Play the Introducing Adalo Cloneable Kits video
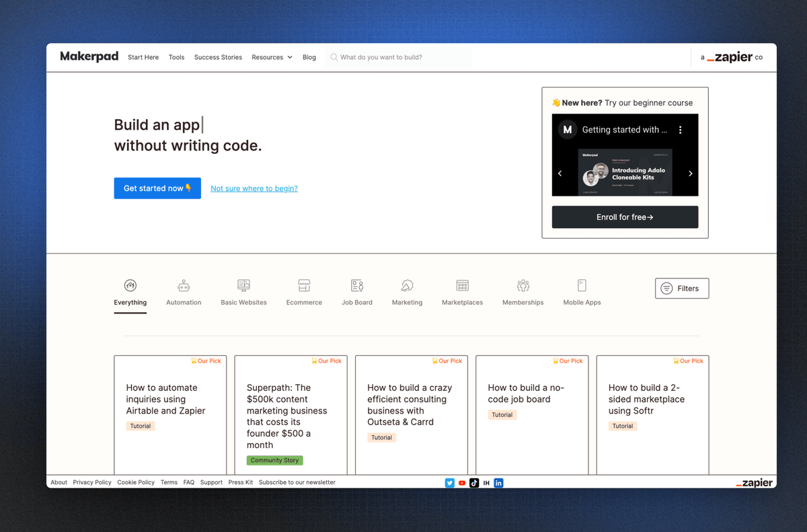 pos(625,172)
